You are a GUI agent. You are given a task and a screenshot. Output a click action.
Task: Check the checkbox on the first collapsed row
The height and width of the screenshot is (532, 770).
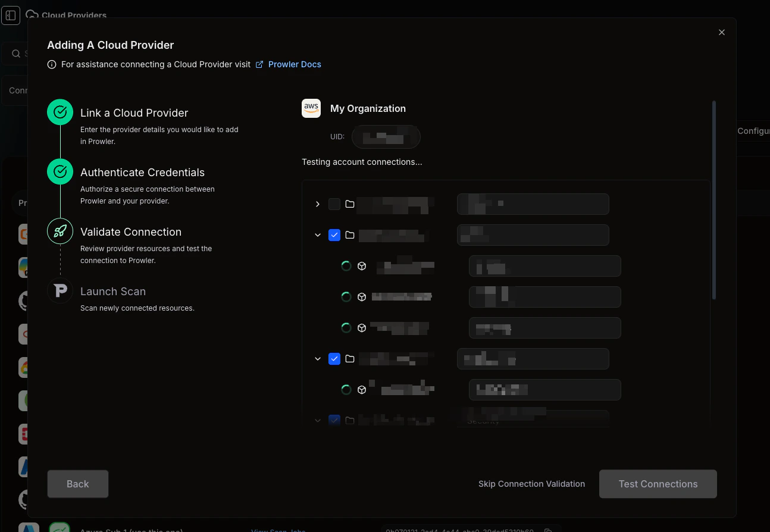pos(334,204)
